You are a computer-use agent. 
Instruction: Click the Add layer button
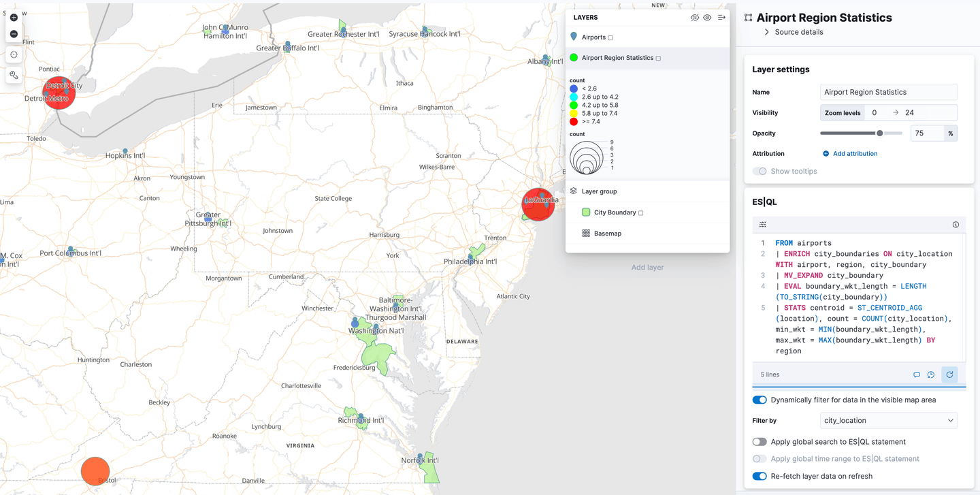pos(647,267)
